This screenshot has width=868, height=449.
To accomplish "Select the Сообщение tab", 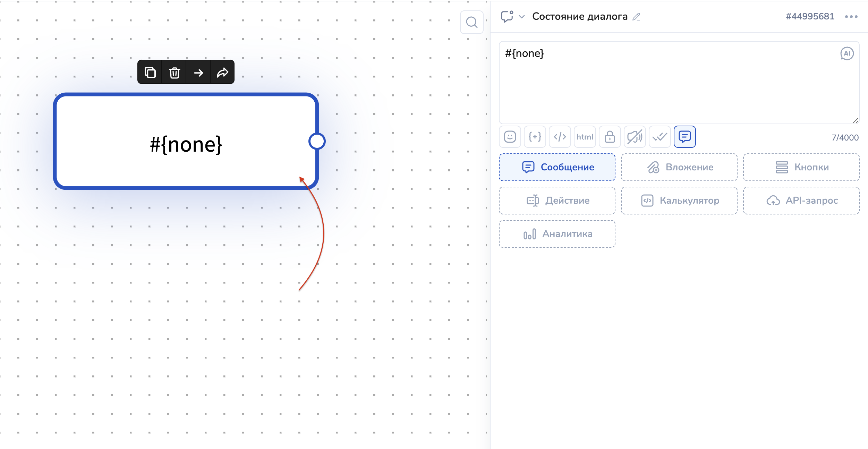I will tap(557, 167).
